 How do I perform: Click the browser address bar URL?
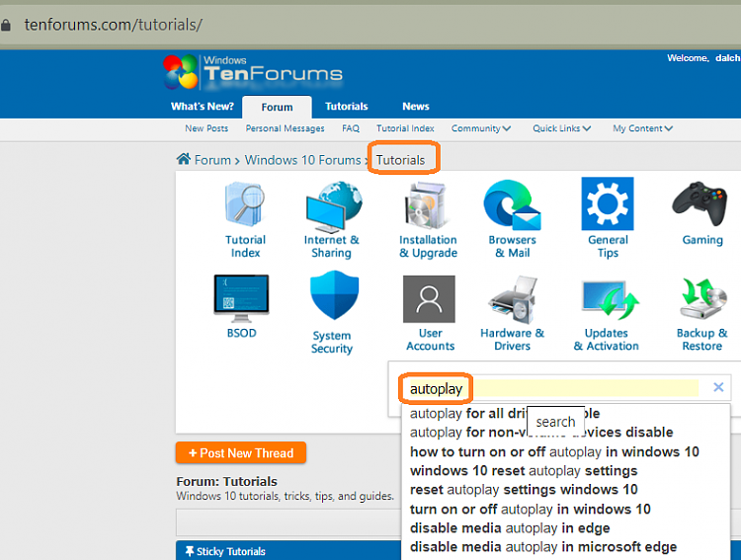[113, 25]
